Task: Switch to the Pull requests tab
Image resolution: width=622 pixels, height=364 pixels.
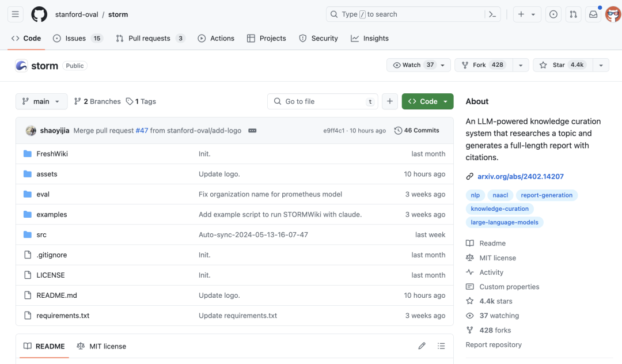Action: coord(150,39)
